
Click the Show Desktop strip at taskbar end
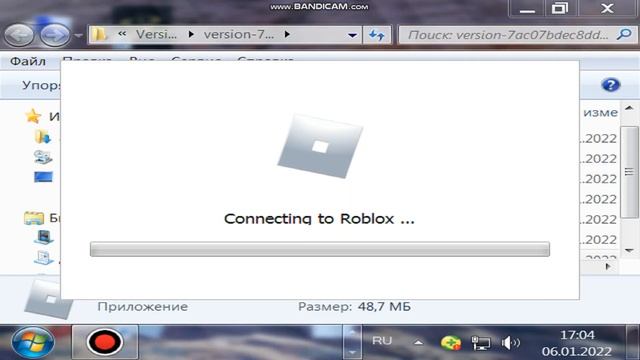[x=633, y=342]
